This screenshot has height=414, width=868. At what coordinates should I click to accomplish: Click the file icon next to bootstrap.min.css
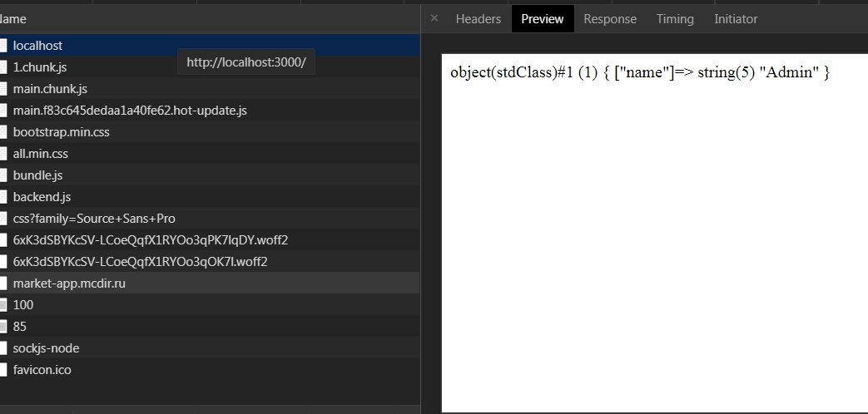2,132
